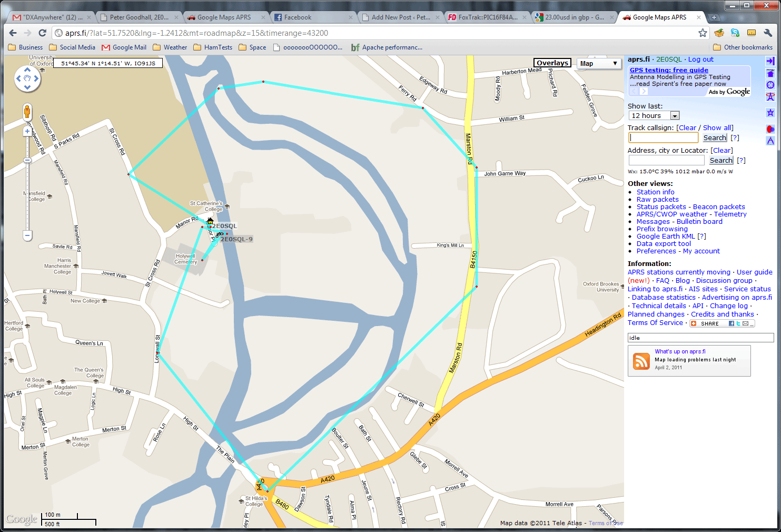This screenshot has width=781, height=532.
Task: Click the Twitter share icon
Action: (738, 323)
